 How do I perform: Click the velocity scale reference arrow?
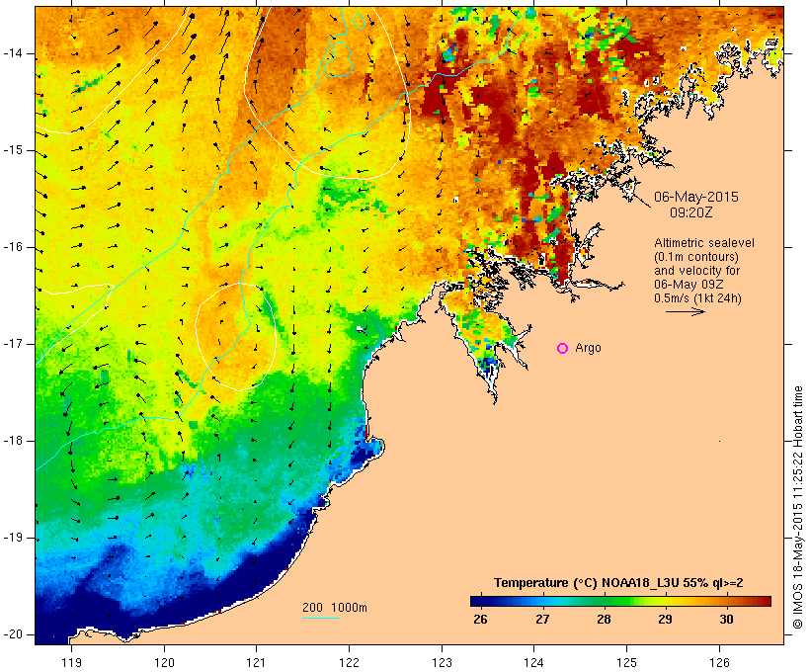686,311
